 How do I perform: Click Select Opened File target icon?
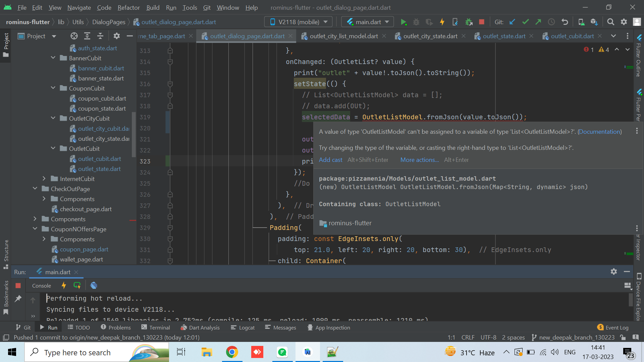[x=74, y=36]
